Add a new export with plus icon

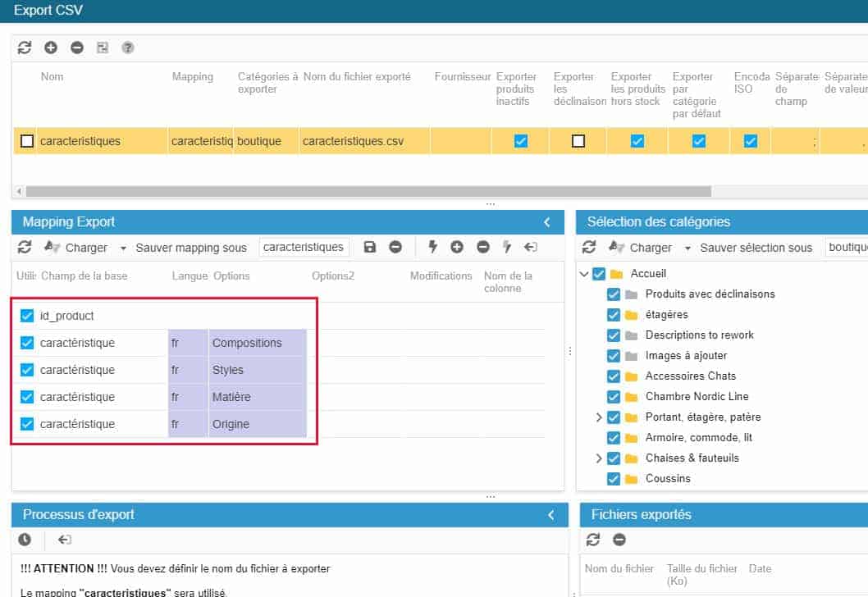pyautogui.click(x=51, y=48)
